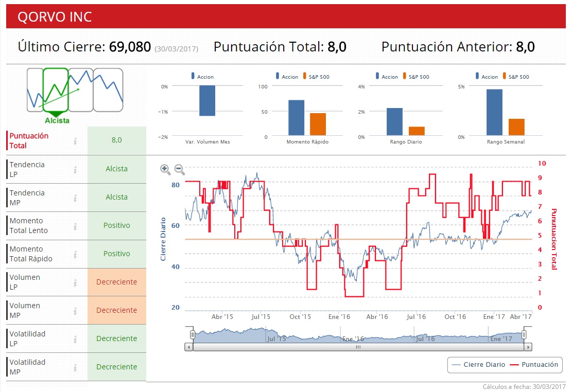The height and width of the screenshot is (392, 572).
Task: Click the left handle of range navigator
Action: [192, 334]
